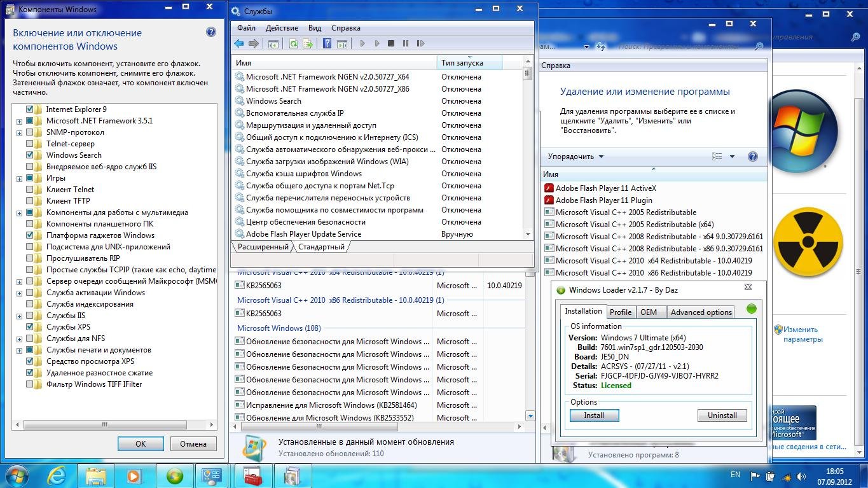Launch Internet Explorer from taskbar
Viewport: 868px width, 488px height.
[x=57, y=475]
